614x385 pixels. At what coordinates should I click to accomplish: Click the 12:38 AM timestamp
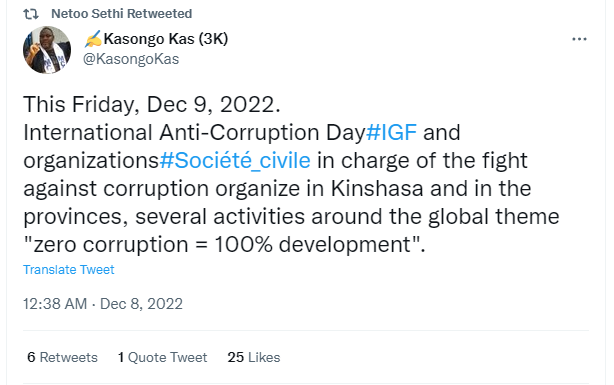(x=55, y=304)
